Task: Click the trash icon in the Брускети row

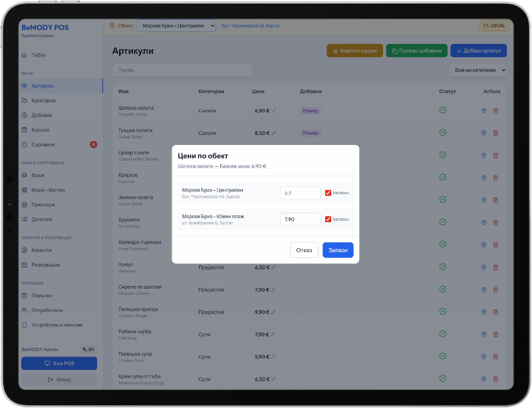Action: point(495,223)
